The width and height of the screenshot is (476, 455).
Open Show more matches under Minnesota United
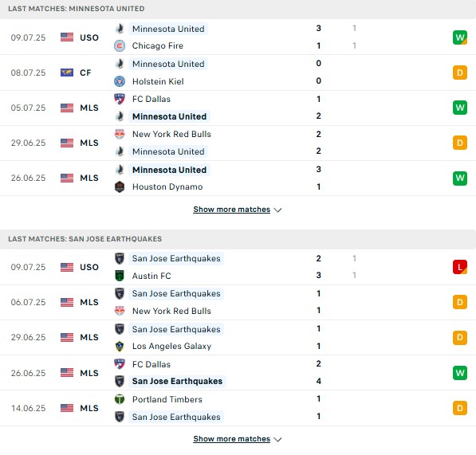click(x=232, y=210)
